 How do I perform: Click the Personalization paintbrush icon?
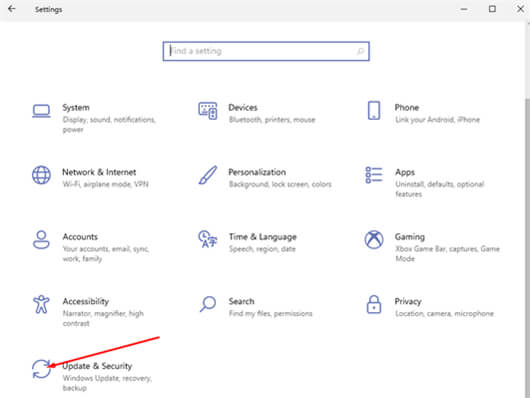click(208, 175)
